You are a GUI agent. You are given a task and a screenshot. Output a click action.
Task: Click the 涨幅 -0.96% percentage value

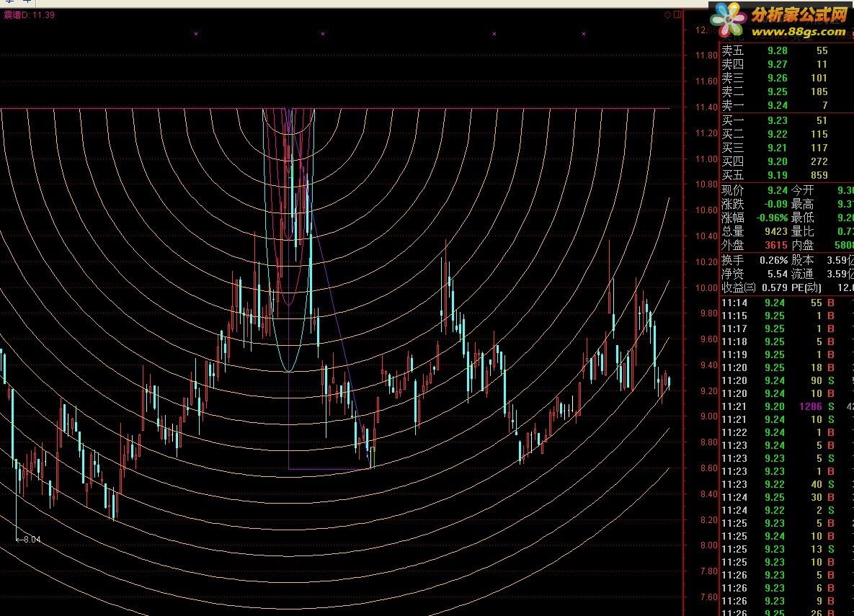pyautogui.click(x=772, y=218)
